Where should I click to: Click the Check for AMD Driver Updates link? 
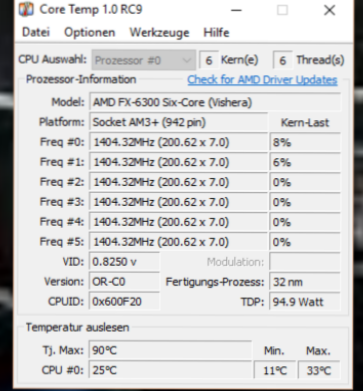262,80
